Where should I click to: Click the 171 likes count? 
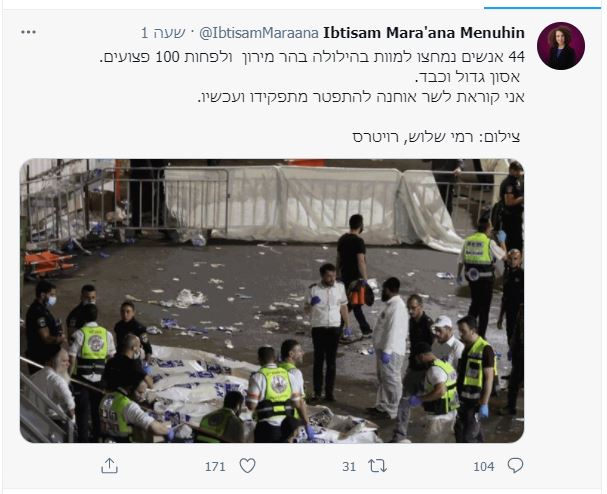(215, 467)
